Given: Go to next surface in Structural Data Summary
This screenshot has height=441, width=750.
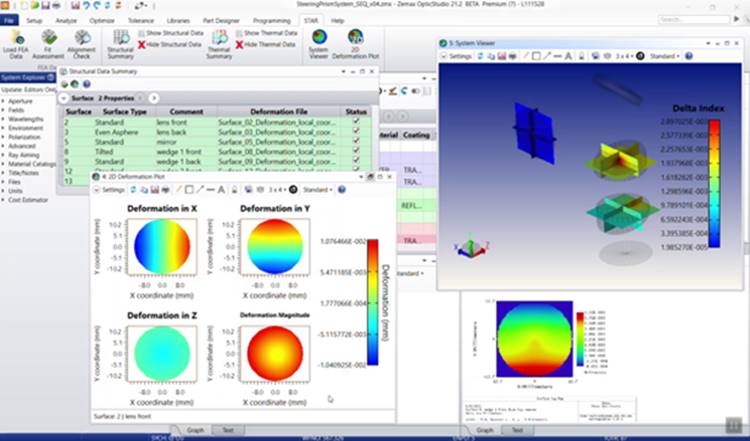Looking at the screenshot, I should click(x=154, y=98).
